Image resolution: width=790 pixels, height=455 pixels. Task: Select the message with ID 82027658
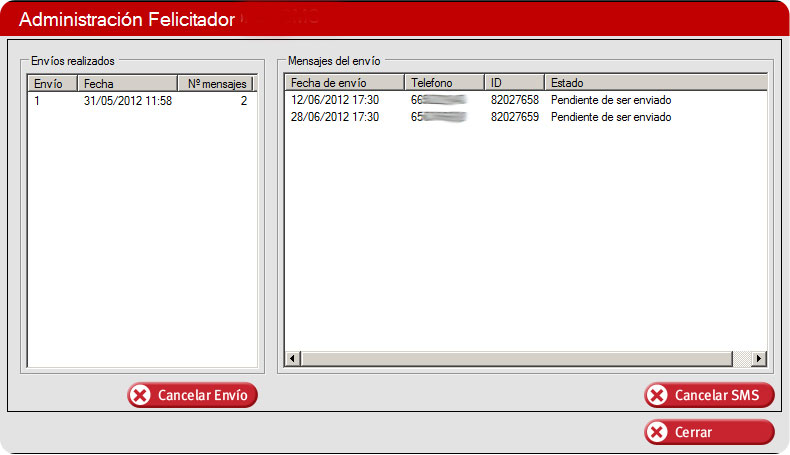(x=514, y=101)
